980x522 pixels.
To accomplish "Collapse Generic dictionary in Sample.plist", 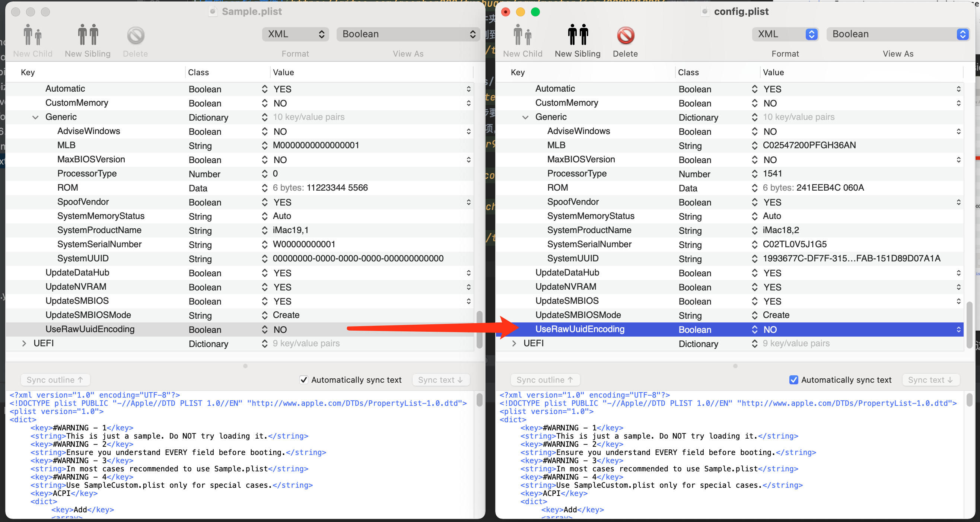I will pyautogui.click(x=35, y=117).
